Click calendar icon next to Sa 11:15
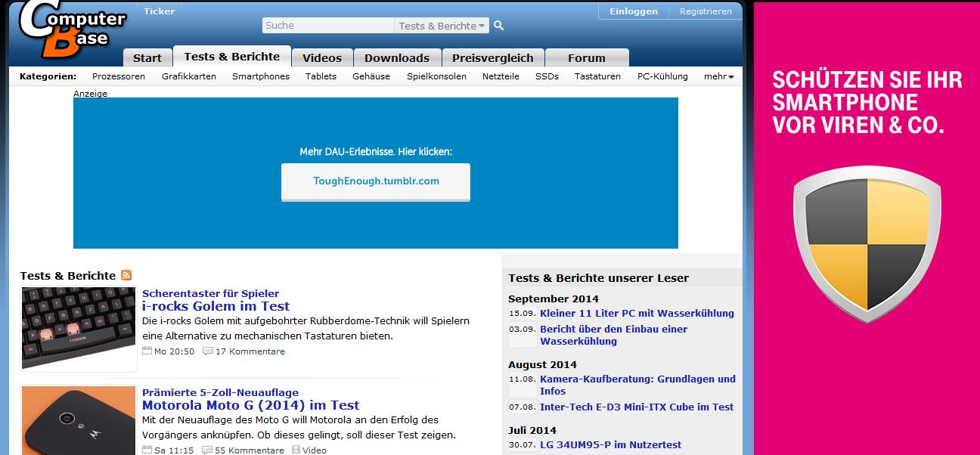 point(147,450)
